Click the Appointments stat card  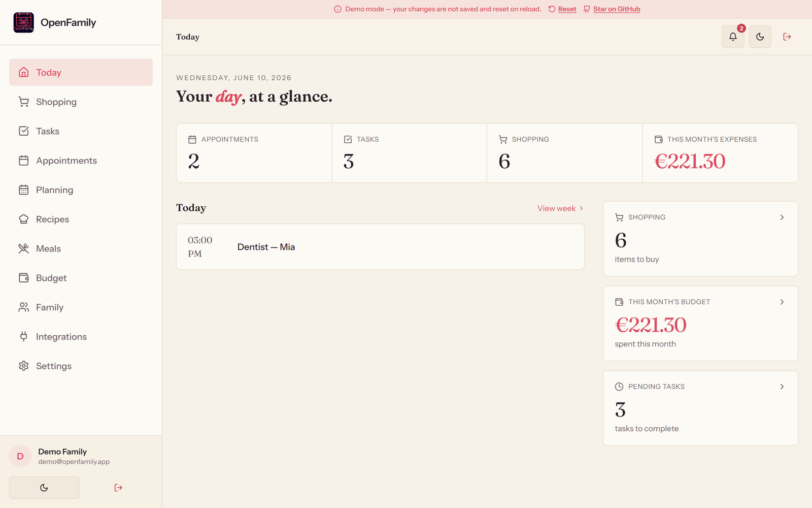254,153
